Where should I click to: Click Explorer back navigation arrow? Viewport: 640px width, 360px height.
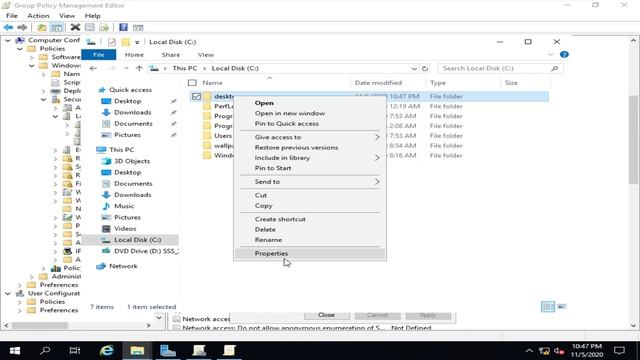(x=93, y=68)
